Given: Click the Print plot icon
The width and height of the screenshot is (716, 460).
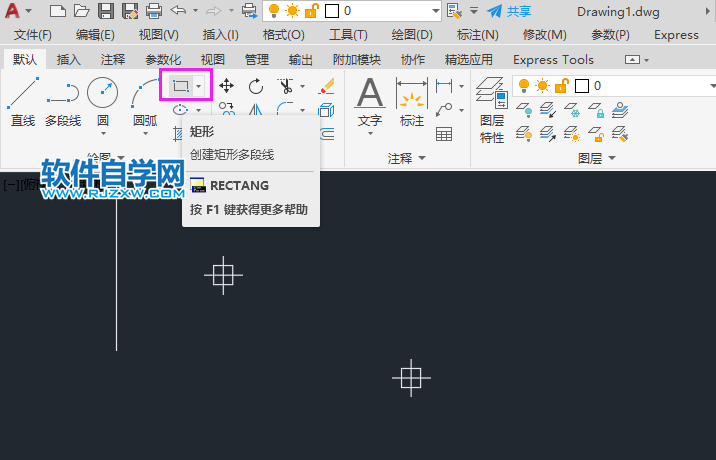Looking at the screenshot, I should pos(154,11).
